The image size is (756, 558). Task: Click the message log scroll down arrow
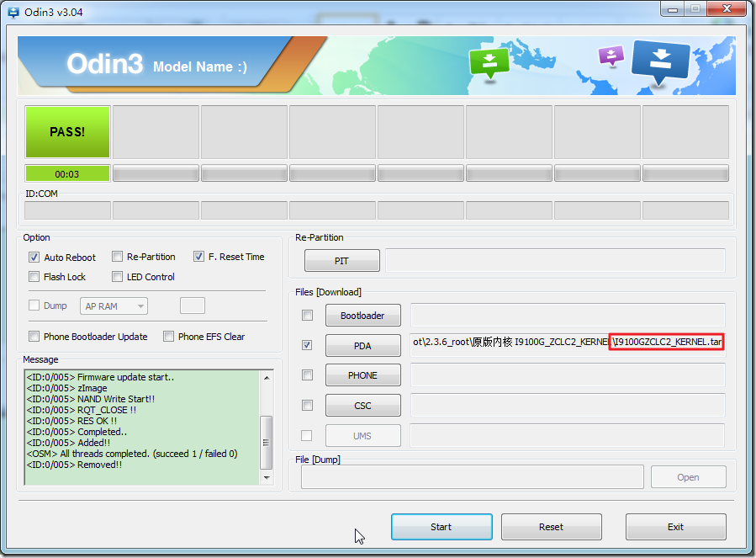pyautogui.click(x=267, y=478)
